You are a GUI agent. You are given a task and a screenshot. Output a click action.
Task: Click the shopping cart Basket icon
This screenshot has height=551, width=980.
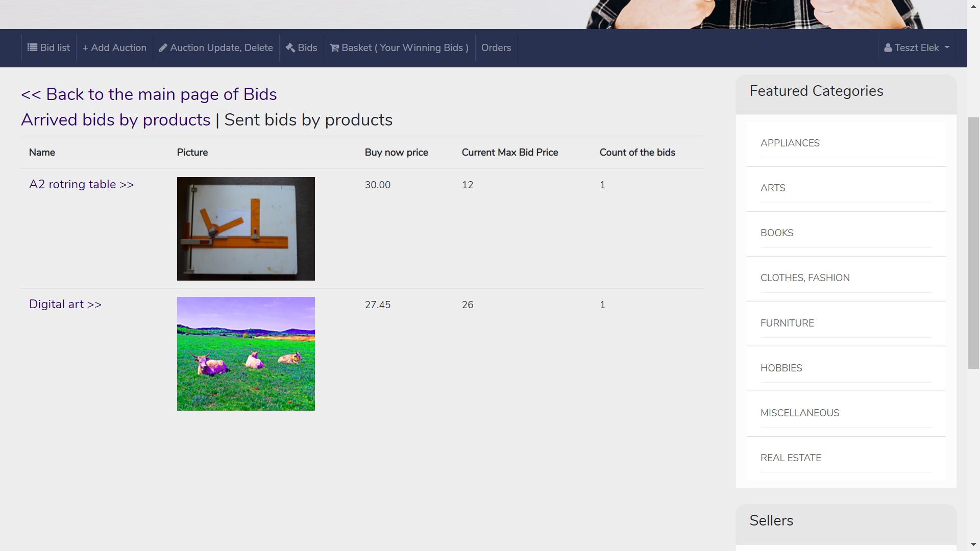pyautogui.click(x=334, y=48)
